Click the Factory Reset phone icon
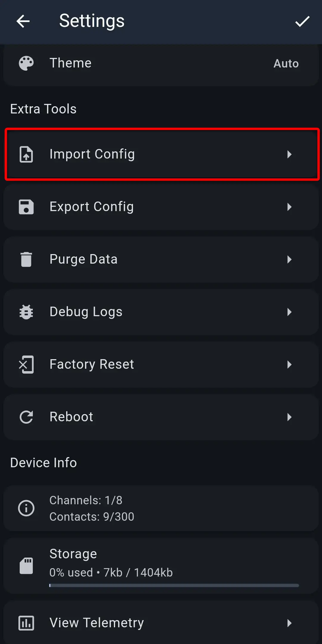 point(26,365)
